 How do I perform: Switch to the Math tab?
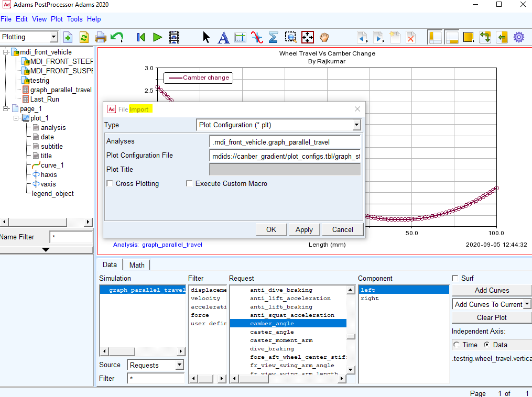point(137,265)
